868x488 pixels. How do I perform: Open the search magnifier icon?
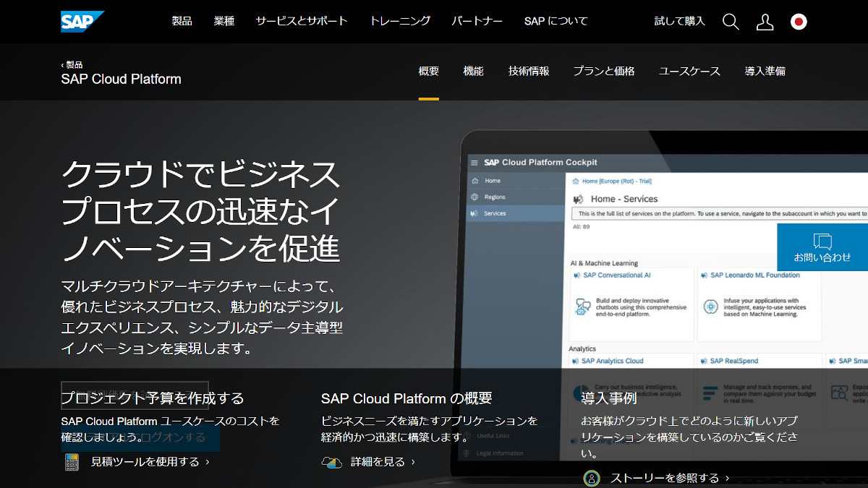click(x=731, y=22)
